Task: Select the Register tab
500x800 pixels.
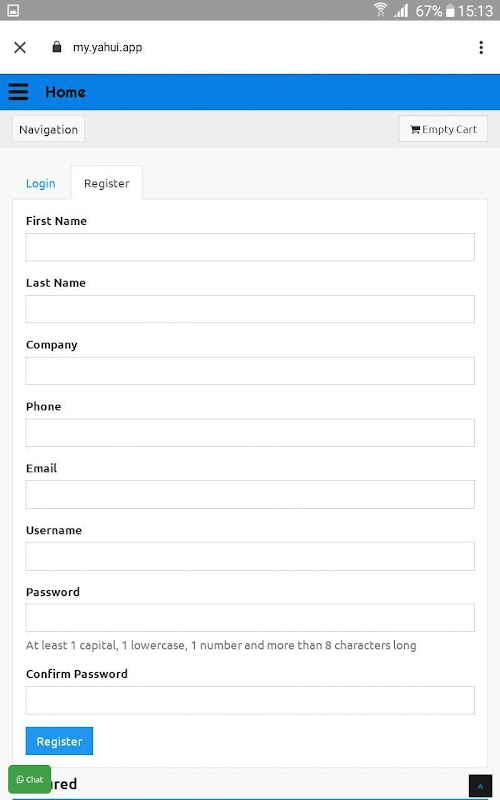Action: point(107,183)
